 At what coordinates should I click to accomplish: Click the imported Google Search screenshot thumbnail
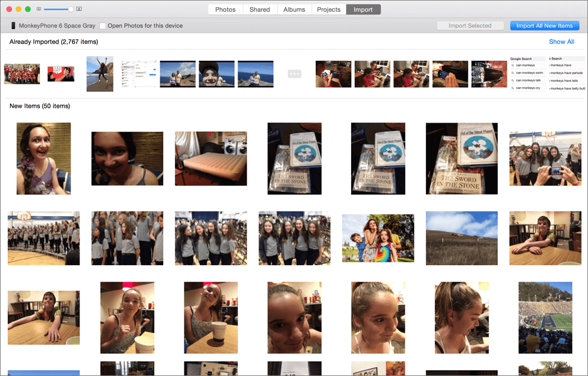click(527, 74)
